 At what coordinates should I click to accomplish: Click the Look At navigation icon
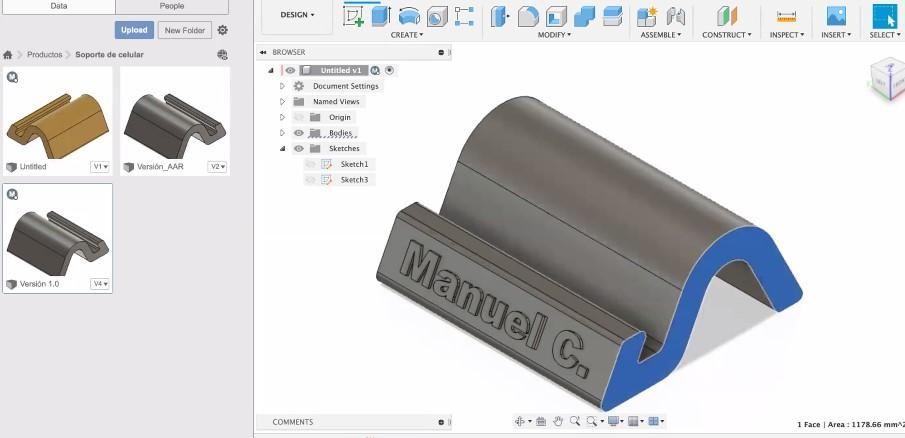click(541, 422)
